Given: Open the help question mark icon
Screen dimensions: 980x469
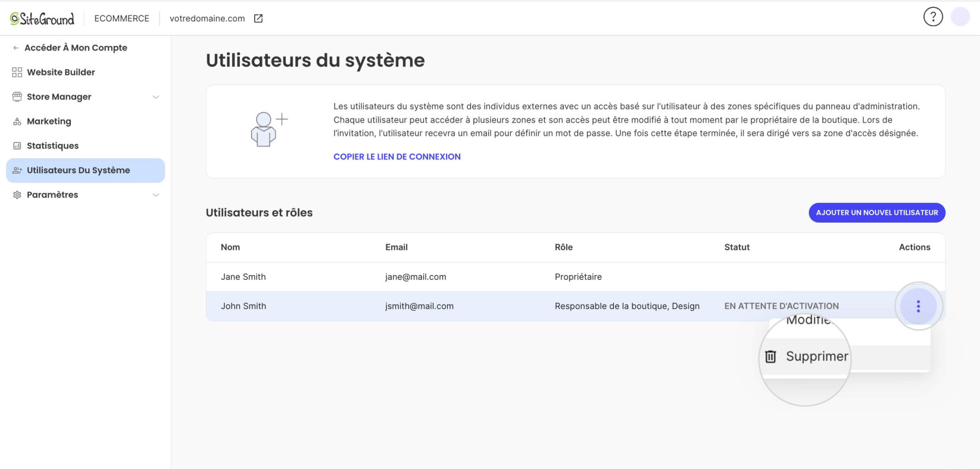Looking at the screenshot, I should 933,17.
